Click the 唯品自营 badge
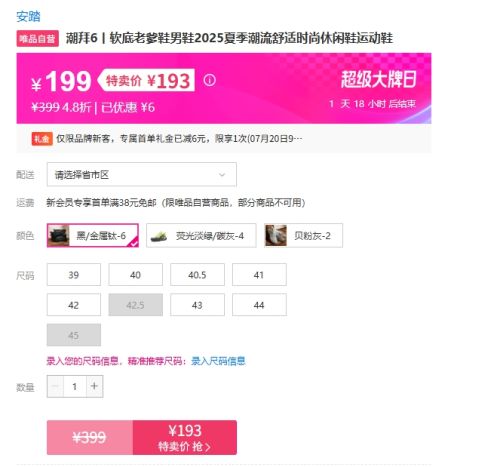500x467 pixels. [38, 39]
